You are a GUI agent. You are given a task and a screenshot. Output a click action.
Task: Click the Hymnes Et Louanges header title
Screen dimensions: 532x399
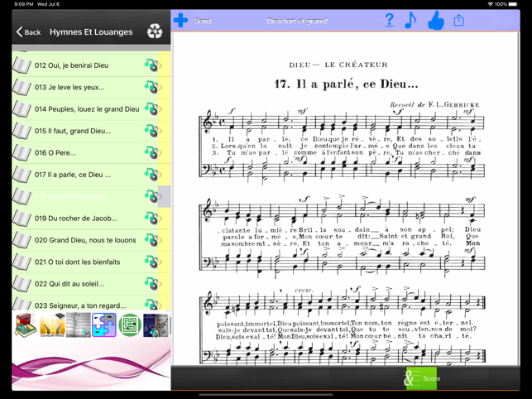[91, 32]
